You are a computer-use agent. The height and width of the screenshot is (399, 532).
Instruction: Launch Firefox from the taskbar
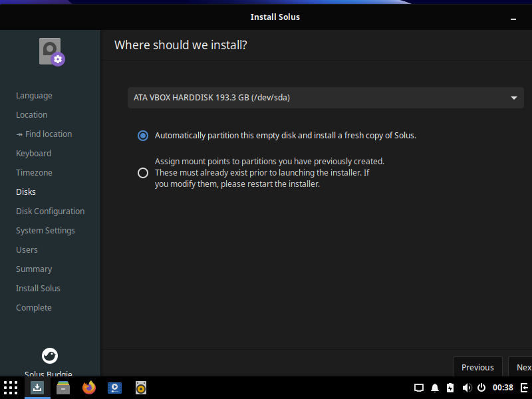click(x=89, y=388)
